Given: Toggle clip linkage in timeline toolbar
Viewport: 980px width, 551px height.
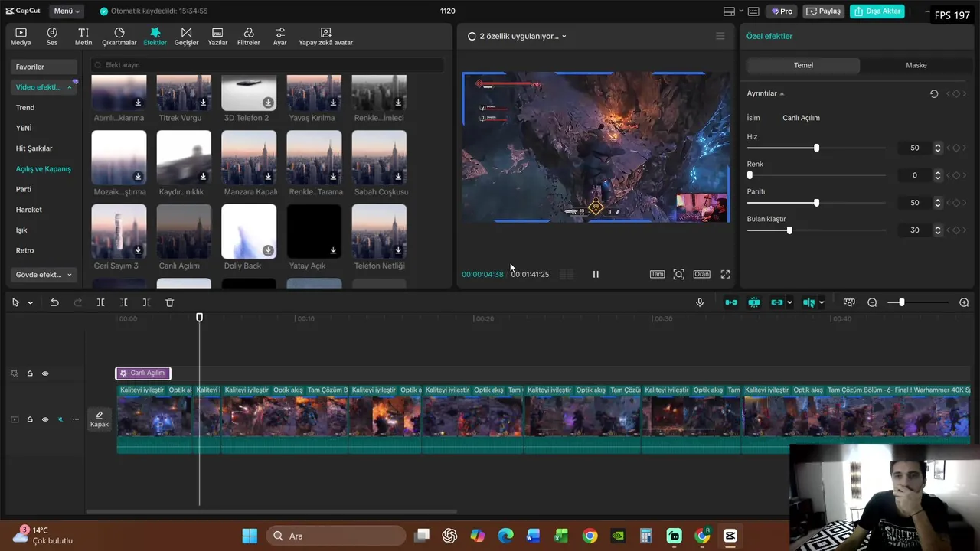Looking at the screenshot, I should click(777, 302).
